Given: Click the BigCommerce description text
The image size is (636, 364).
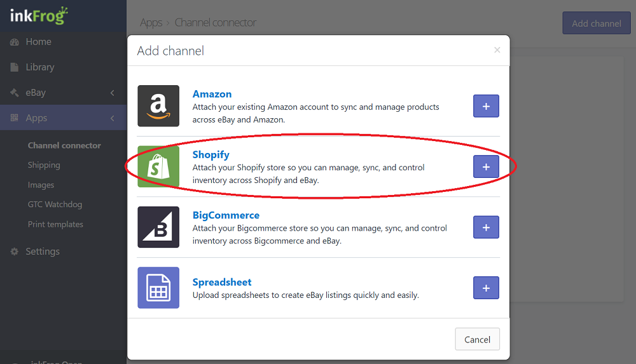Looking at the screenshot, I should pos(320,234).
